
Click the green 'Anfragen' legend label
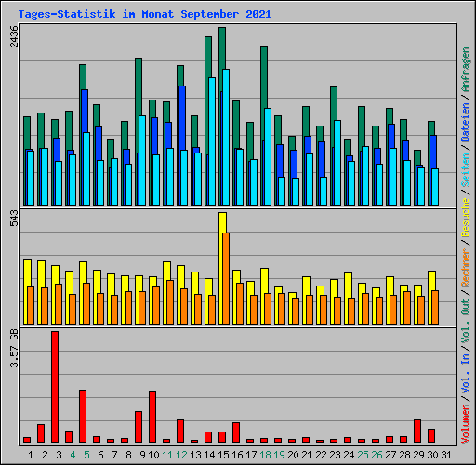[465, 70]
